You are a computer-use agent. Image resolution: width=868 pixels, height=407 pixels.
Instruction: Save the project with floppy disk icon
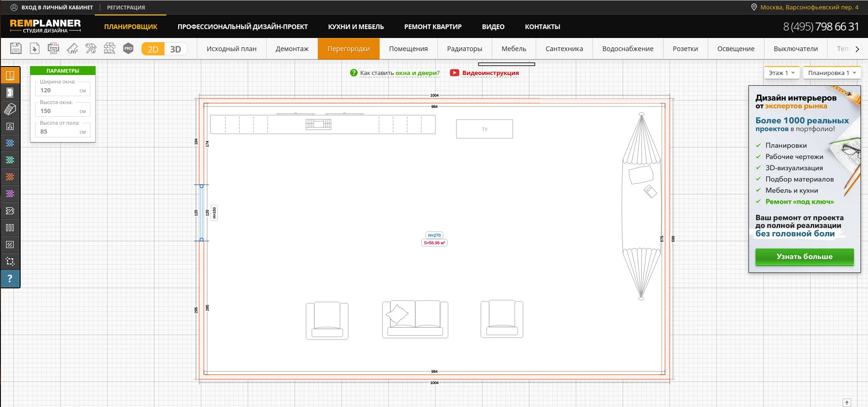pyautogui.click(x=16, y=48)
